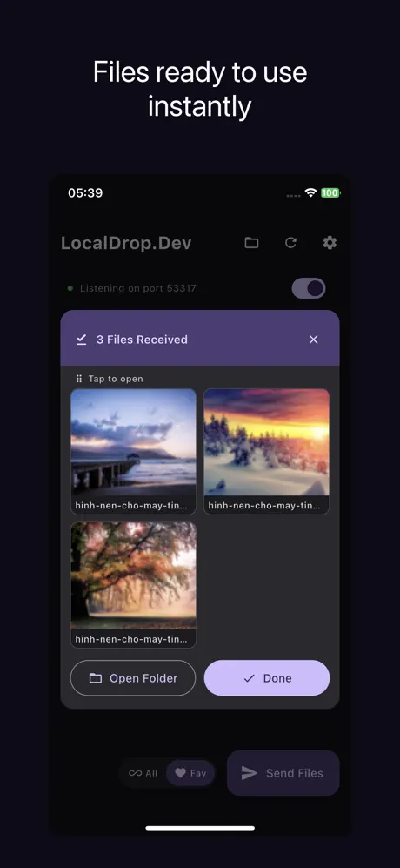Click the Listening on port 53317 status

click(x=137, y=288)
